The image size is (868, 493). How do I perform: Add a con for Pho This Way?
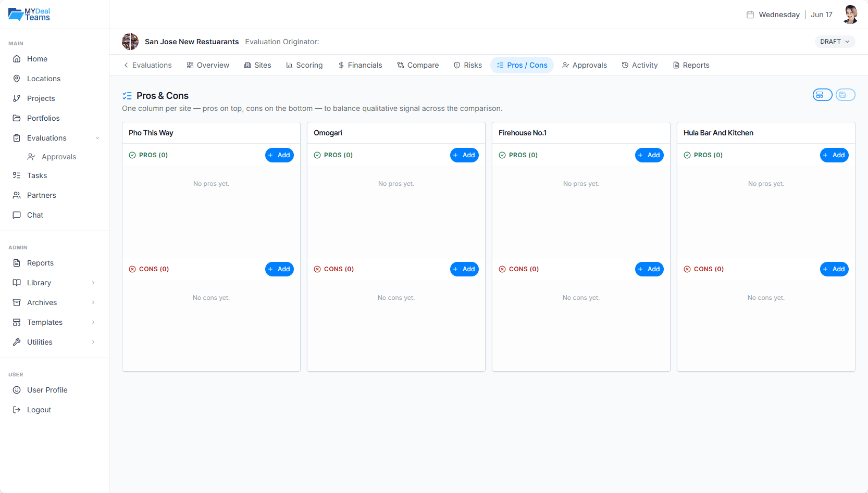click(279, 269)
